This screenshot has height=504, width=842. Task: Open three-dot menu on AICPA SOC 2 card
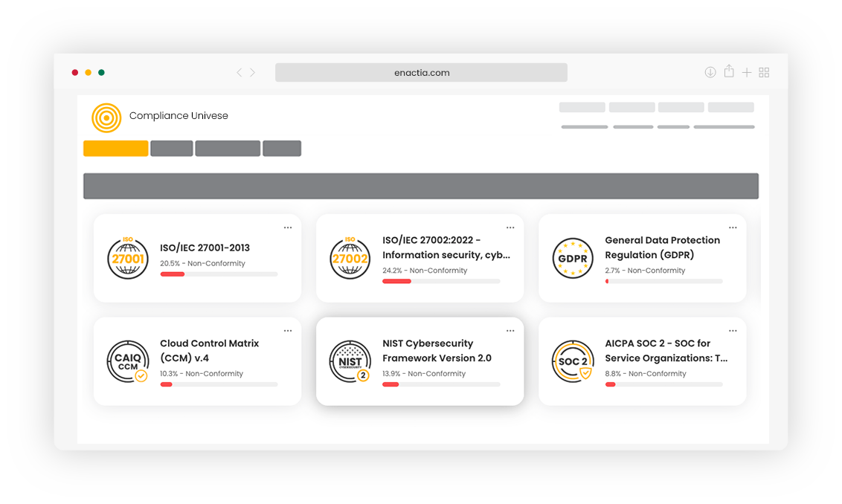733,331
